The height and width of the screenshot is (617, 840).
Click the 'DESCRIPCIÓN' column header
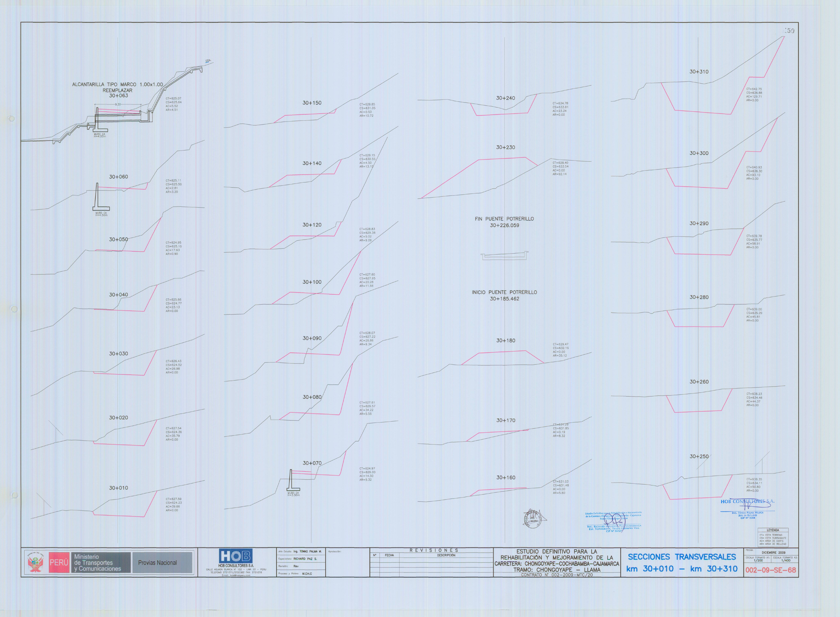point(446,555)
